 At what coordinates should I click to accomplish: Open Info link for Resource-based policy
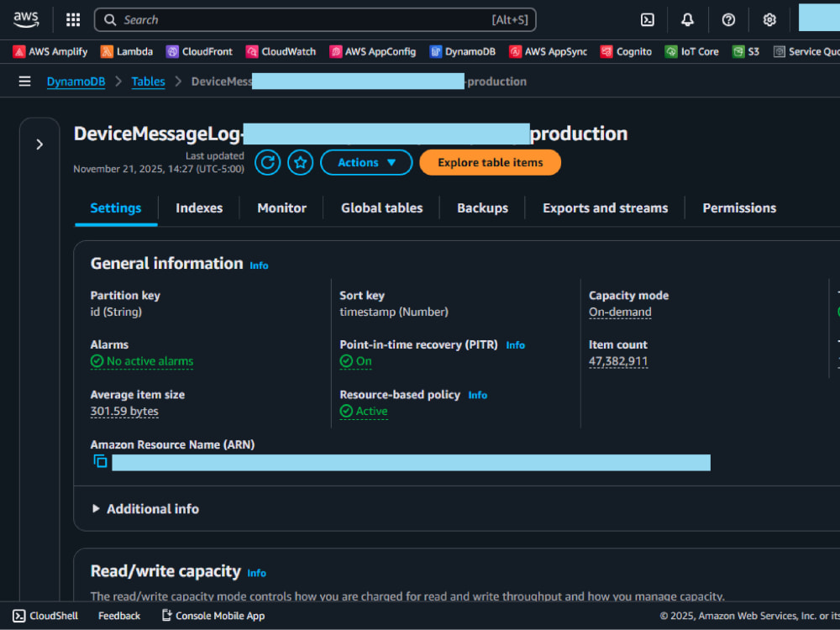[477, 396]
